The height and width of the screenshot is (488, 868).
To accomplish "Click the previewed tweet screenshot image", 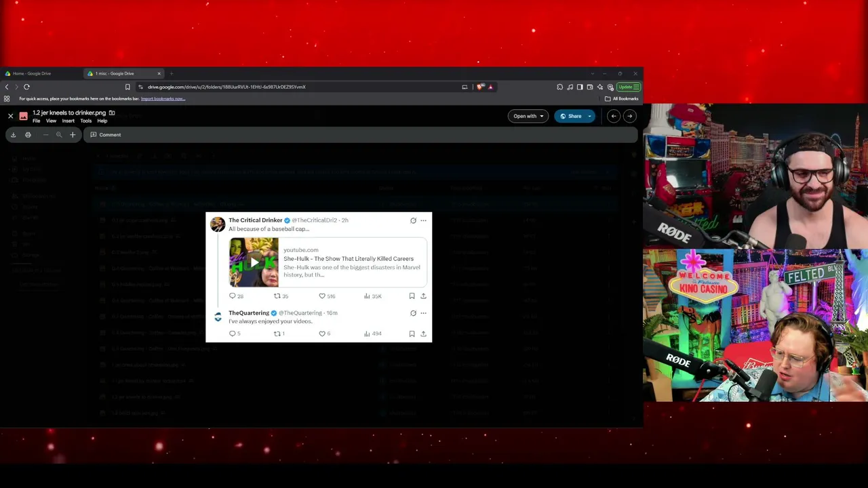I will 319,277.
